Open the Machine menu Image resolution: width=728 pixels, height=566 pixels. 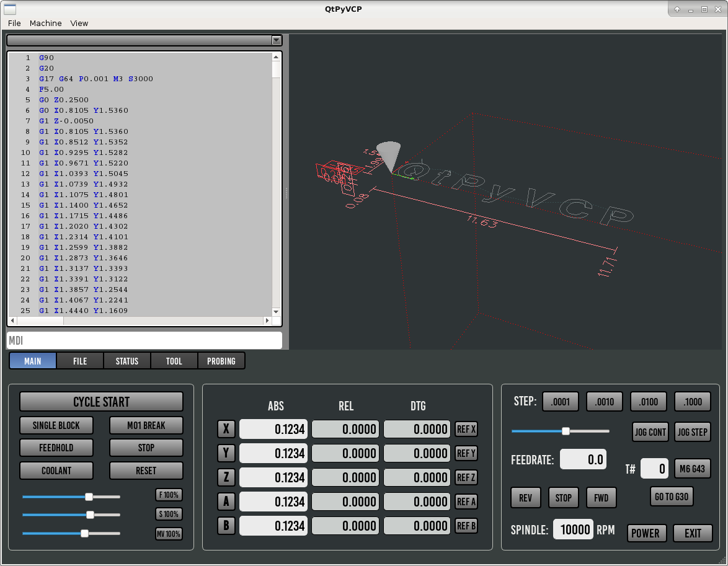45,23
